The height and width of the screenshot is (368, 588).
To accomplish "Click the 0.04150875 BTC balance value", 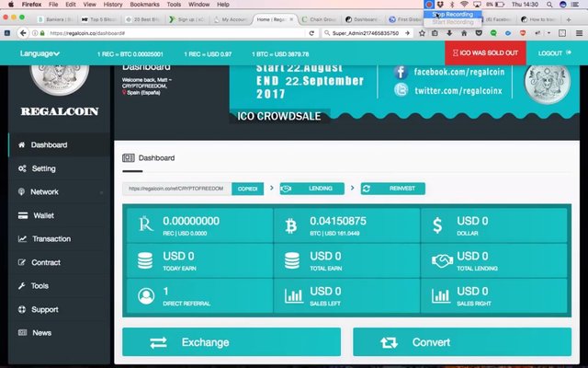I will pyautogui.click(x=338, y=221).
